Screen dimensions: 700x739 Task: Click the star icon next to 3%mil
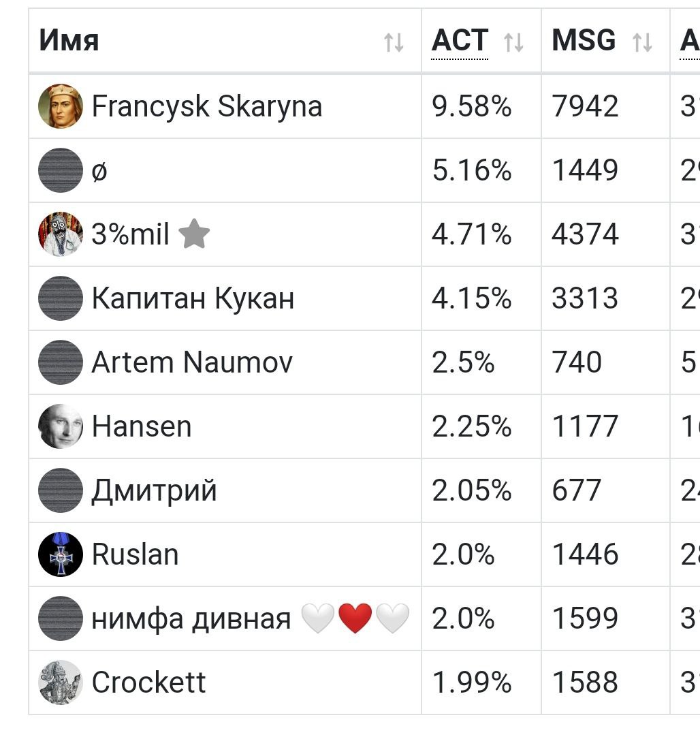coord(194,234)
